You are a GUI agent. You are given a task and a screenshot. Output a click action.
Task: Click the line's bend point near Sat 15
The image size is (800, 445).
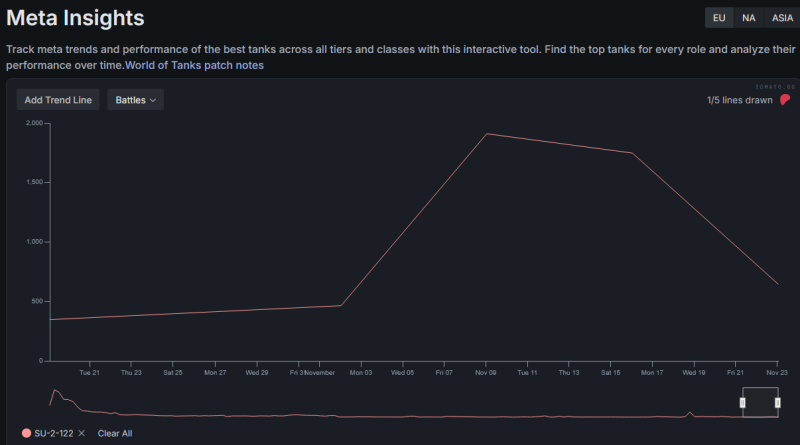coord(633,153)
